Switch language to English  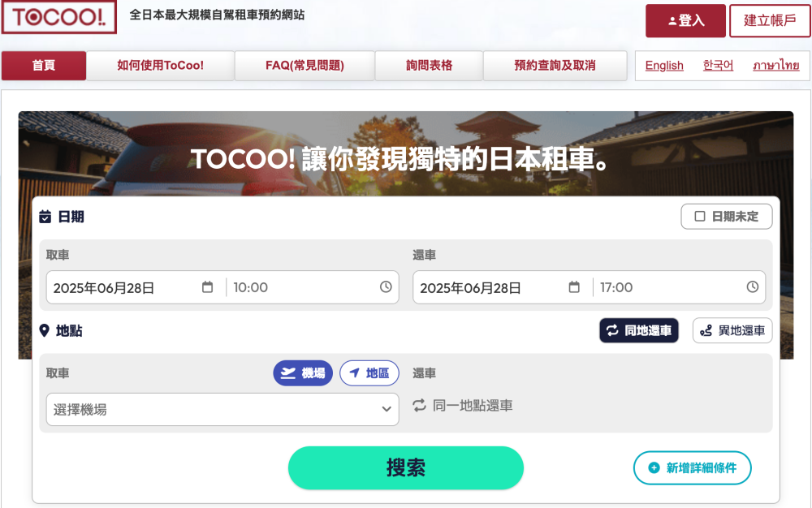pos(664,66)
